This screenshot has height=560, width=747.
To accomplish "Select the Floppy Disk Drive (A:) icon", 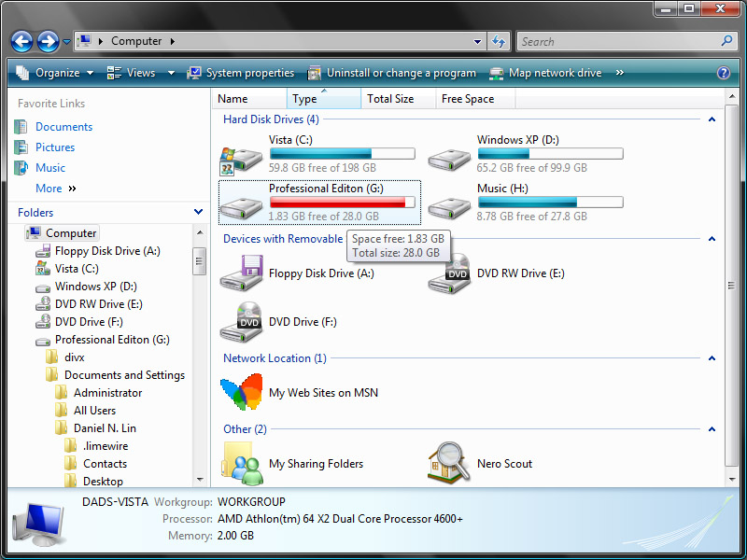I will 241,273.
